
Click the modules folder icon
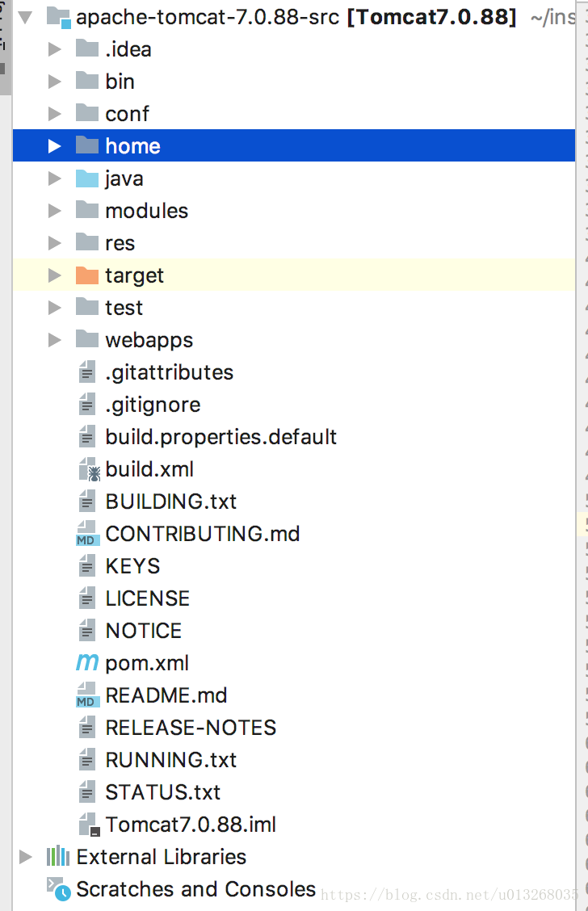[x=87, y=210]
